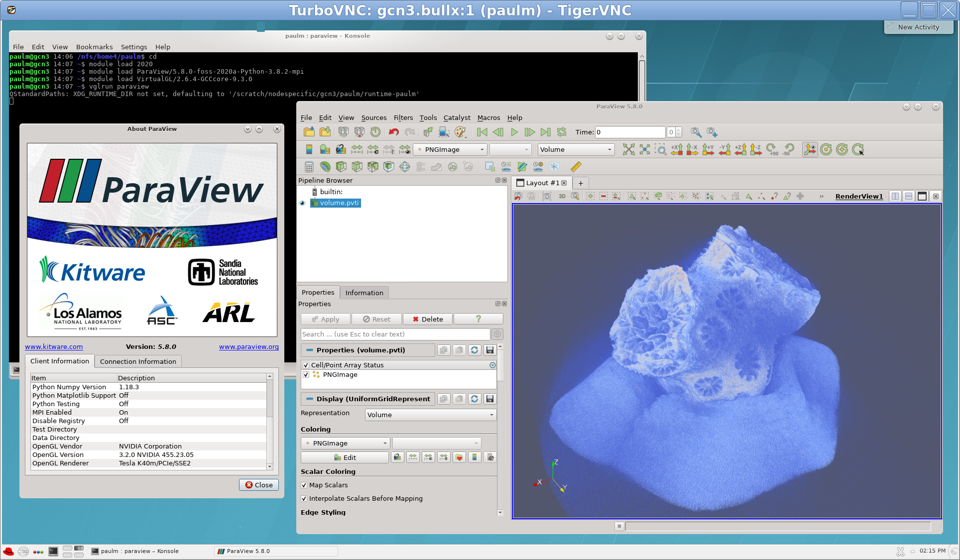Select the Ruler measurement tool
Image resolution: width=960 pixels, height=560 pixels.
pos(576,167)
